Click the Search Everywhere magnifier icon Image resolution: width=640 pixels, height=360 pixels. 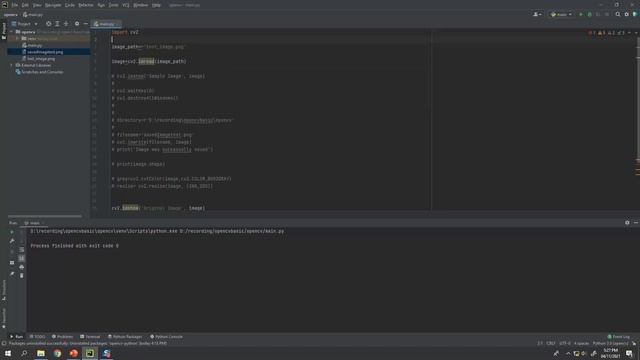click(x=618, y=14)
